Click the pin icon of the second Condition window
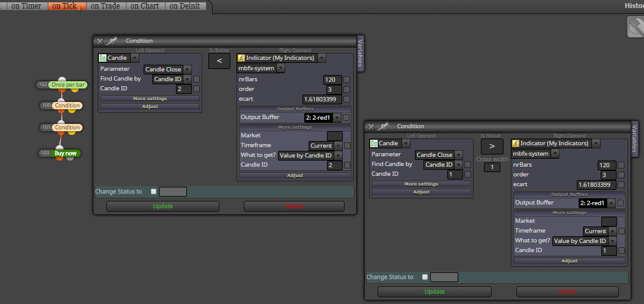Screen dimensions: 644x304 pyautogui.click(x=382, y=126)
